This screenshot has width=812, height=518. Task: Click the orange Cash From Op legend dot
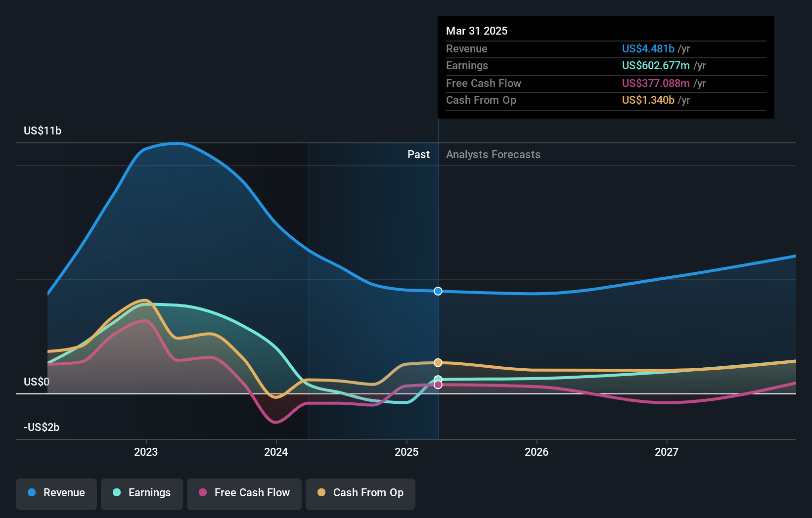click(x=321, y=492)
